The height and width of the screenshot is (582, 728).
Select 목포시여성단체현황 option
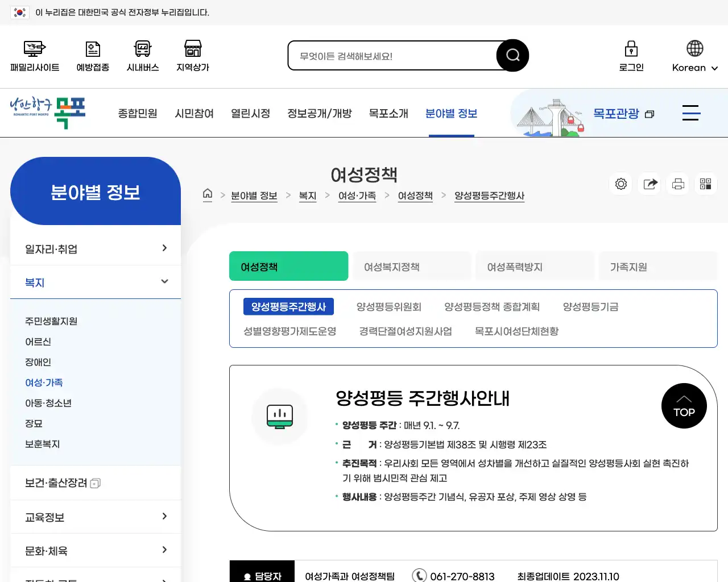tap(515, 331)
